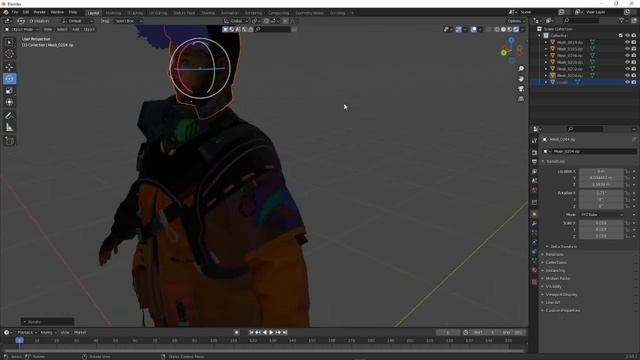Hide the third mesh via eye icon

(627, 56)
